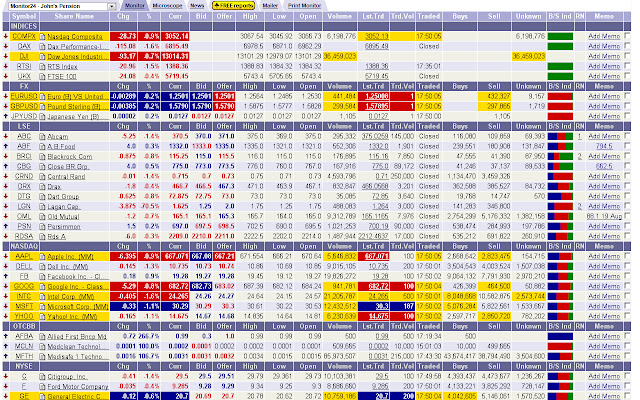Click the Chg header in the FX section
640x400 pixels.
123,86
